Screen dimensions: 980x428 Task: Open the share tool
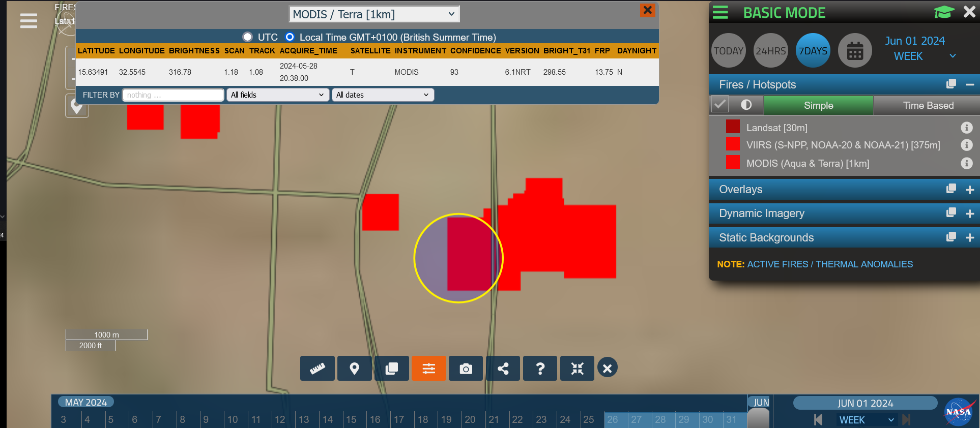coord(503,369)
